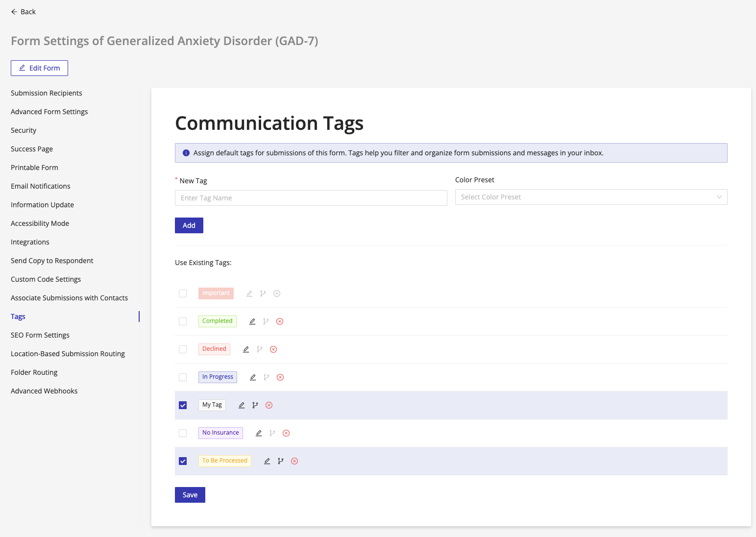Check the Declined tag checkbox
The height and width of the screenshot is (537, 756).
coord(183,349)
